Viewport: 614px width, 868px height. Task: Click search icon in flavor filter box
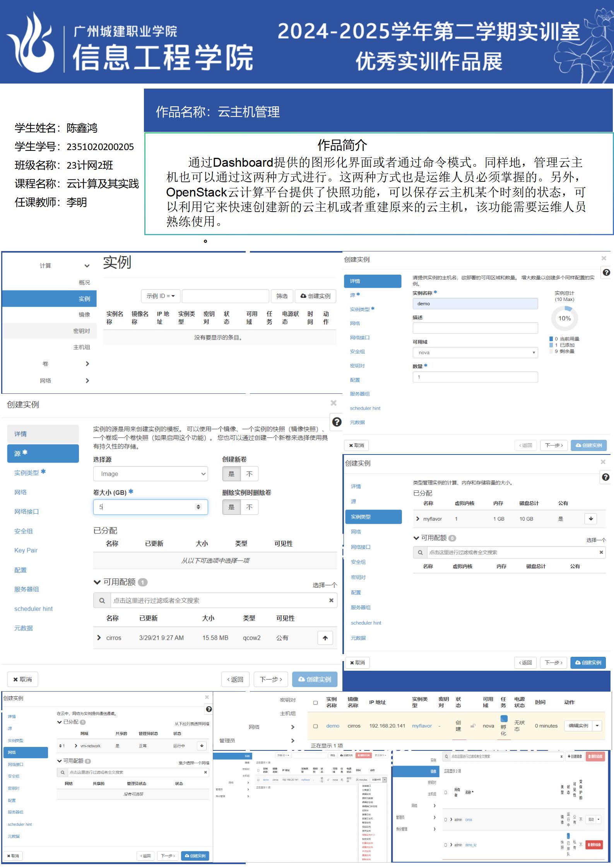420,552
